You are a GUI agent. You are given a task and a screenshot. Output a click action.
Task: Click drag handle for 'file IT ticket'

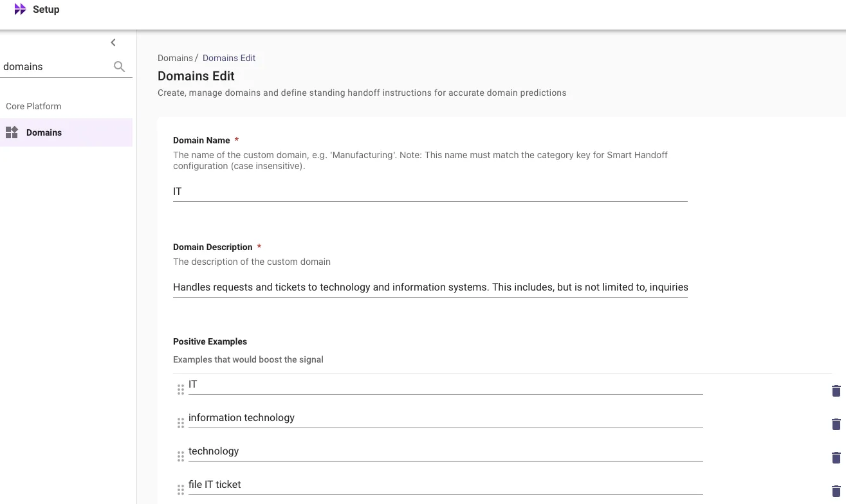181,490
